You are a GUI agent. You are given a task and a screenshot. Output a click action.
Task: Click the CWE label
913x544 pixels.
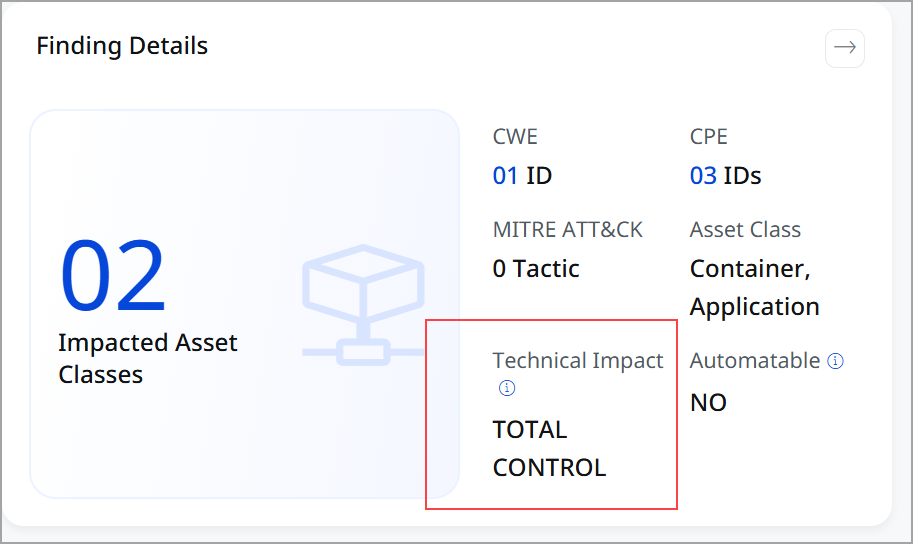click(x=515, y=136)
